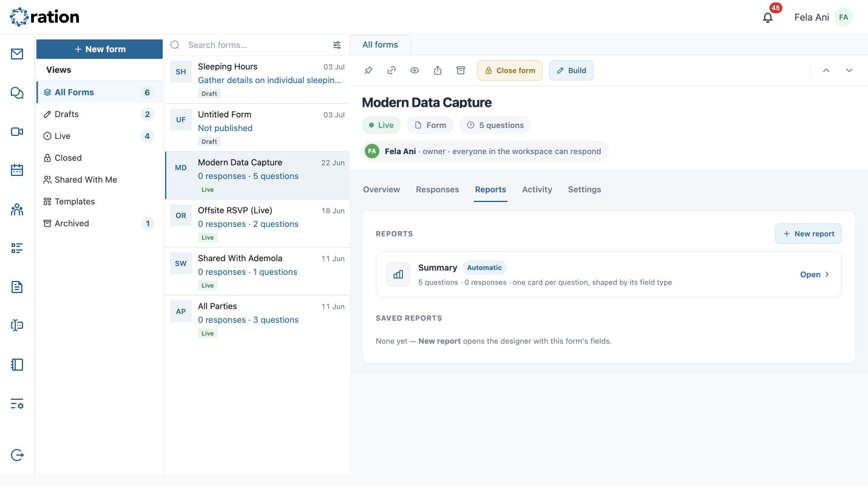
Task: Select All Forms view
Action: (x=99, y=92)
